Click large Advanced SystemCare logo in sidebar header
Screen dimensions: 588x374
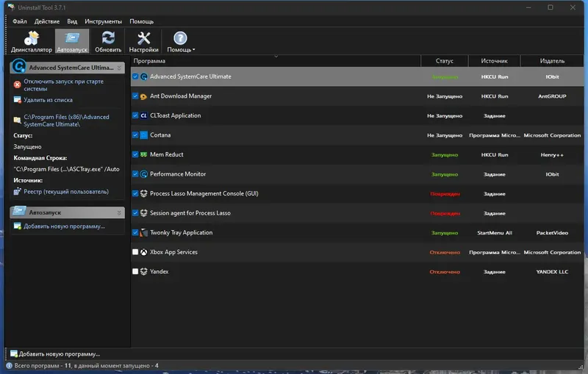click(x=19, y=66)
